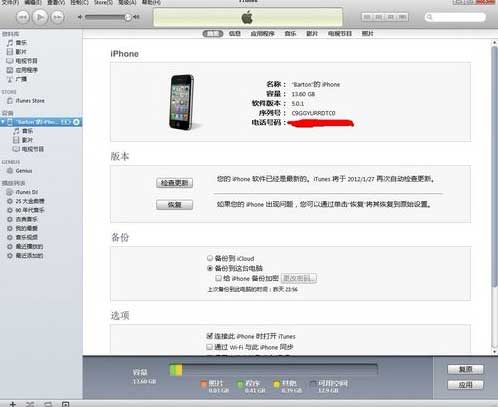Viewport: 498px width, 407px height.
Task: Click the 应用 apply button
Action: (465, 385)
